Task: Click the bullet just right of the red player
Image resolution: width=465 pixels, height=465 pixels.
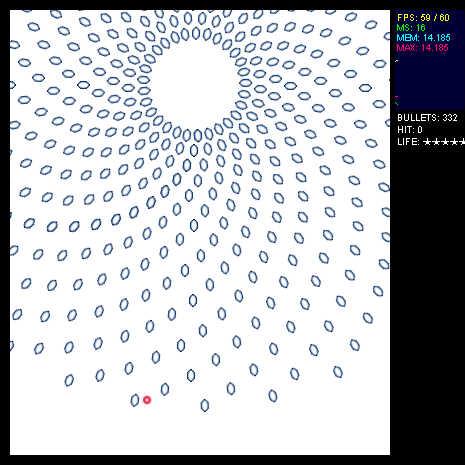Action: click(x=165, y=389)
